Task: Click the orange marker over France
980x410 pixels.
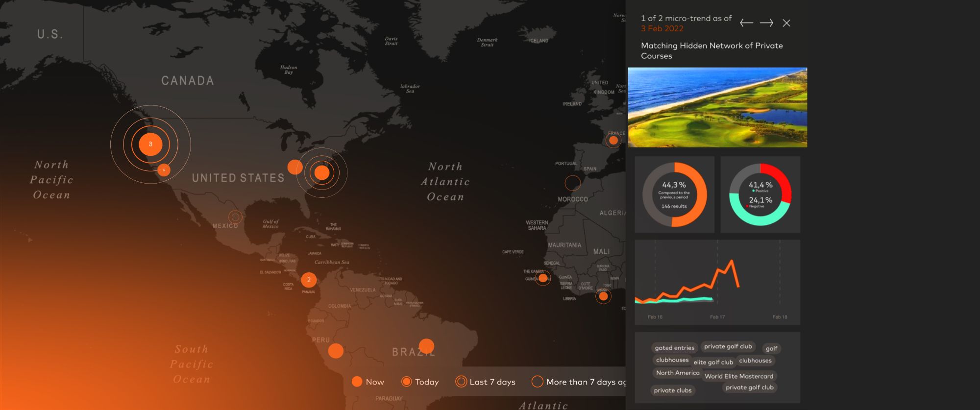Action: pos(613,141)
